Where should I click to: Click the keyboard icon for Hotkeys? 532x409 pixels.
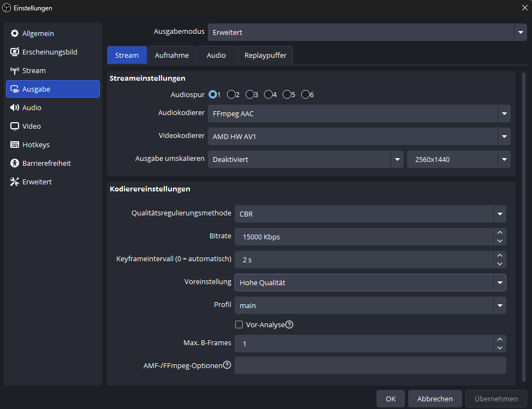15,145
